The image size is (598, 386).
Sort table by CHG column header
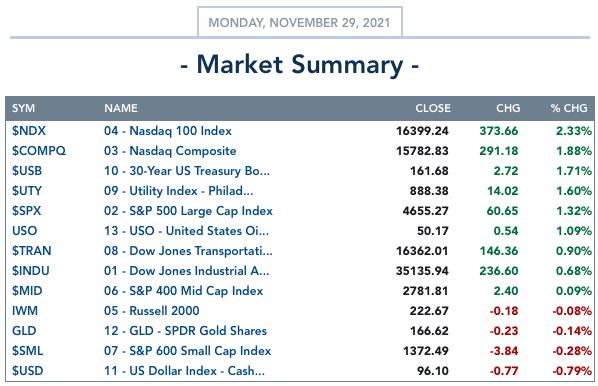(508, 108)
